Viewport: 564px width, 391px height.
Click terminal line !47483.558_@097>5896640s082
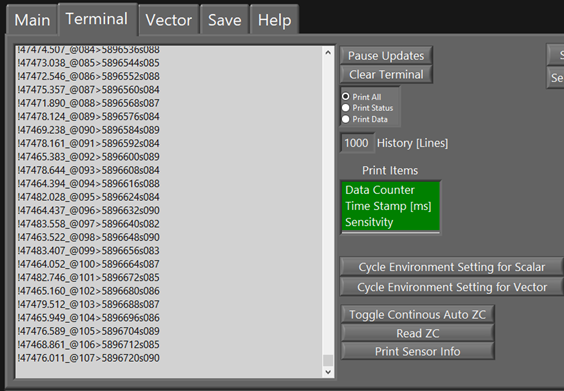tap(88, 224)
